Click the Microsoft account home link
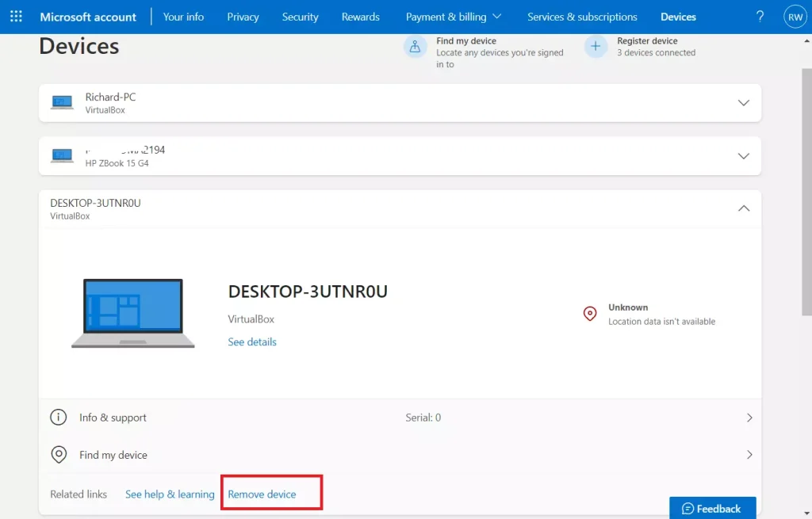This screenshot has height=519, width=812. 88,17
